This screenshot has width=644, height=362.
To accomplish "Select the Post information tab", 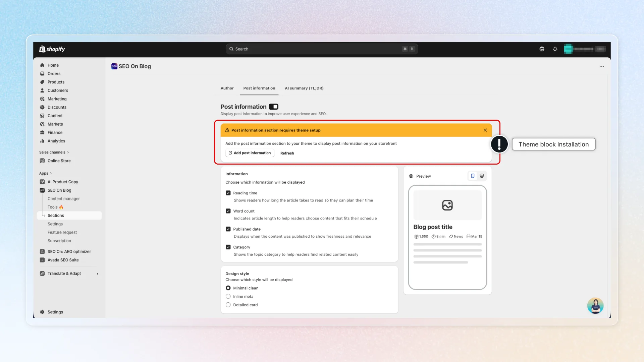I will (259, 88).
